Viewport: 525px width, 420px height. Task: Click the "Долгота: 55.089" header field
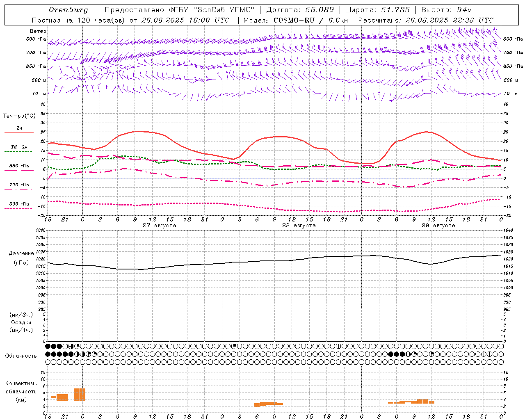click(300, 10)
